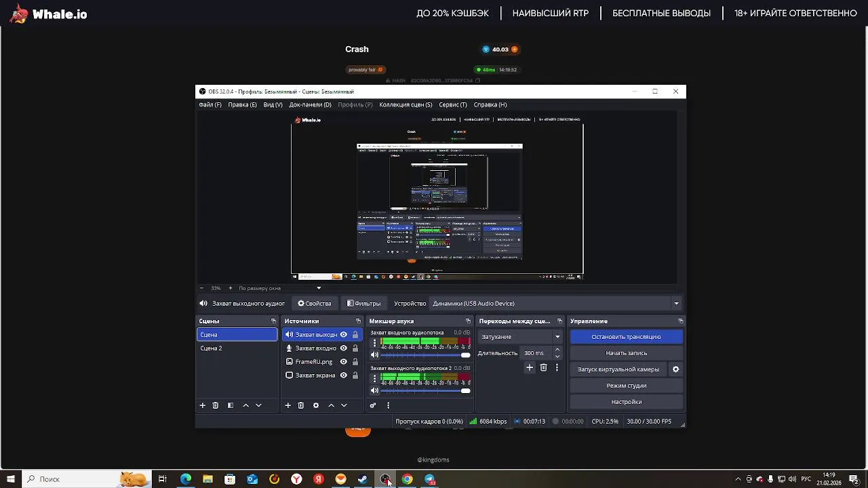Adjust output audio stream 2 volume slider
Viewport: 868px width, 488px height.
tap(425, 390)
